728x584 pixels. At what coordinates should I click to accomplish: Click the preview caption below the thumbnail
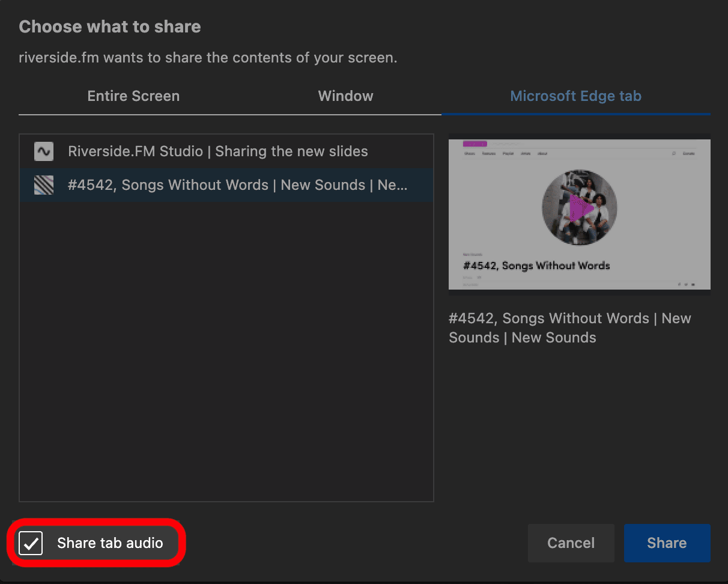pyautogui.click(x=570, y=328)
